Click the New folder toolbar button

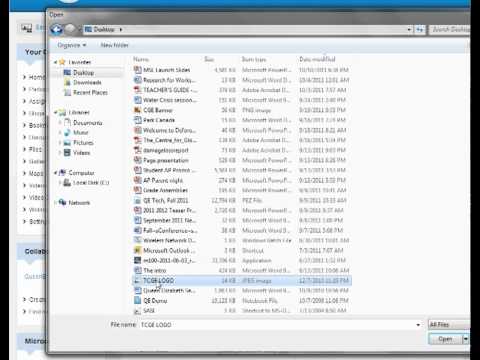point(114,45)
